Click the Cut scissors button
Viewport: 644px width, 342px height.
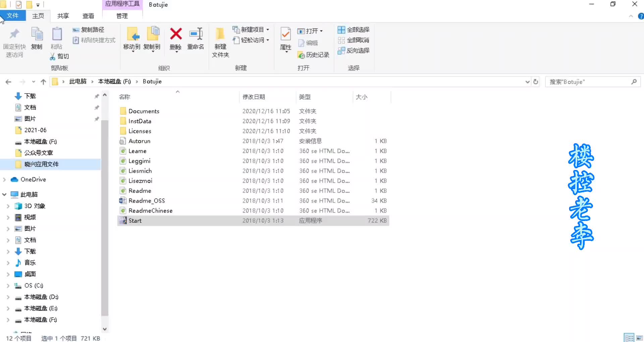[x=59, y=56]
